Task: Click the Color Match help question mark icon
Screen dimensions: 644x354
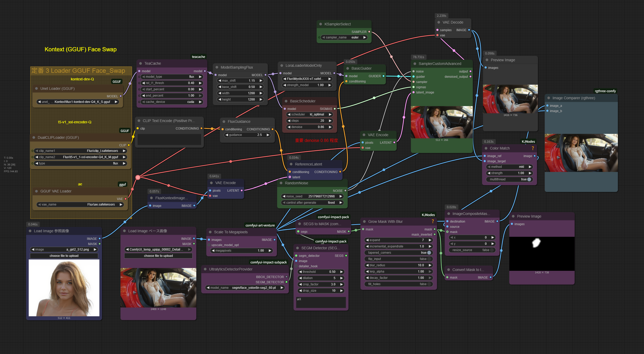Action: [533, 148]
